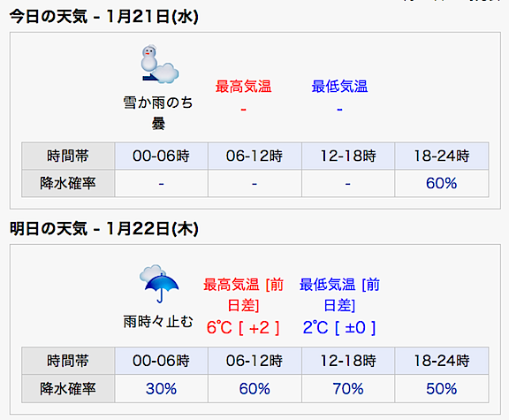Click tomorrow's 50% precipitation cell

click(x=442, y=389)
